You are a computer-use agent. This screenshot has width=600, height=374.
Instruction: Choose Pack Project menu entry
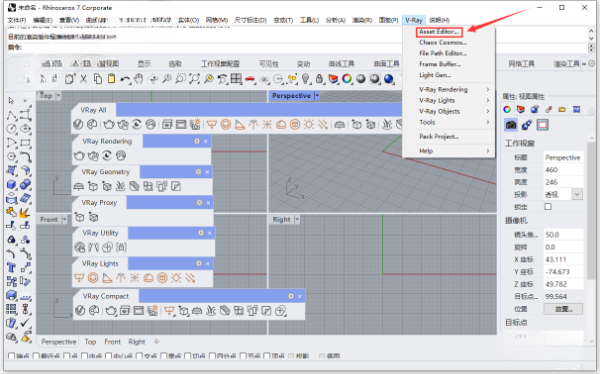439,136
